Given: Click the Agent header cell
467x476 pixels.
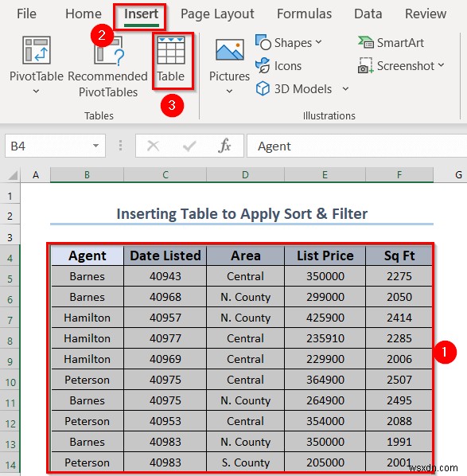Looking at the screenshot, I should pyautogui.click(x=88, y=256).
